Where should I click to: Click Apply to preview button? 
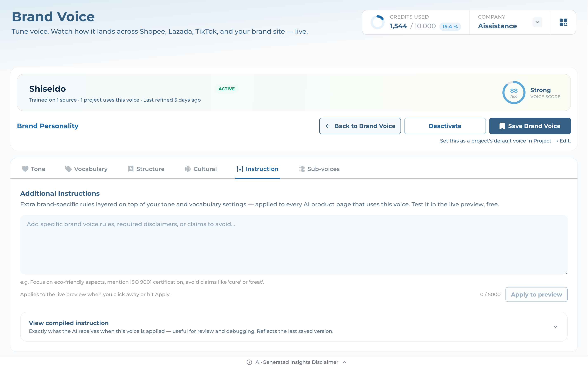536,294
